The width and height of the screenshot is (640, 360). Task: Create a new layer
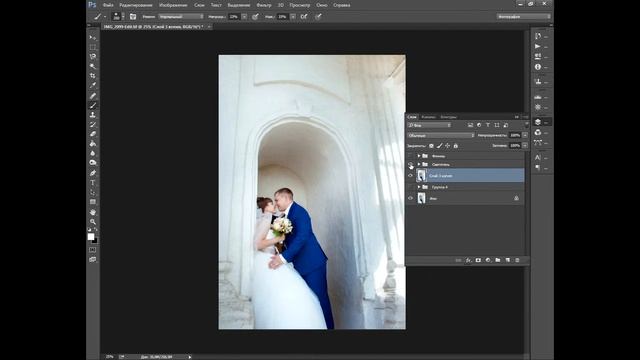coord(507,260)
